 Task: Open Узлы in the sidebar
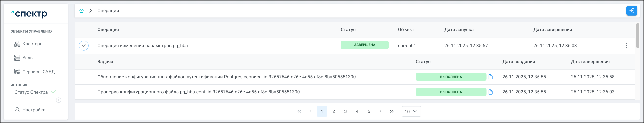click(28, 58)
